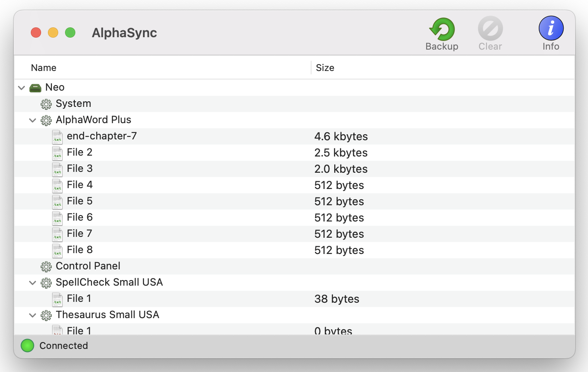Click the SpellCheck File 1 icon beside 38 bytes
Screen dimensions: 588x372
[57, 299]
